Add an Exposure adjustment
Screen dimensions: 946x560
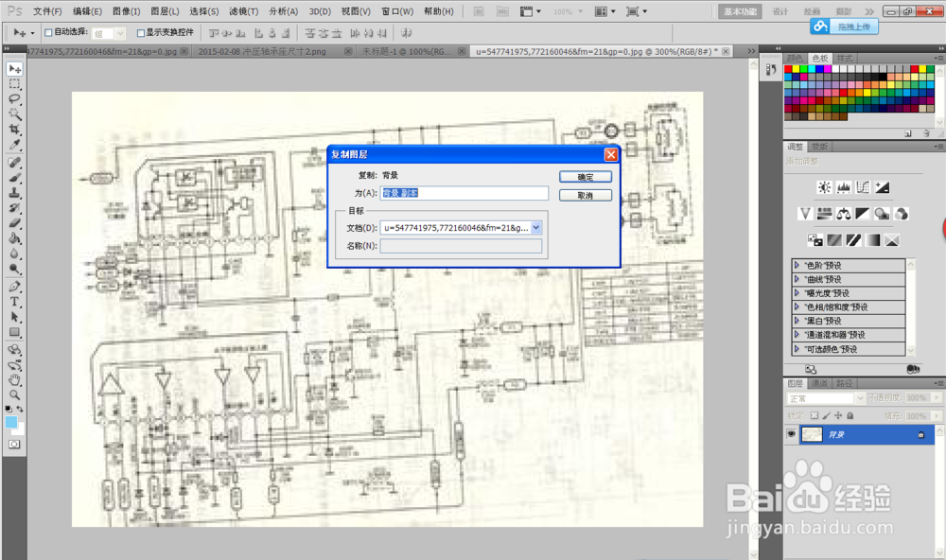(882, 187)
